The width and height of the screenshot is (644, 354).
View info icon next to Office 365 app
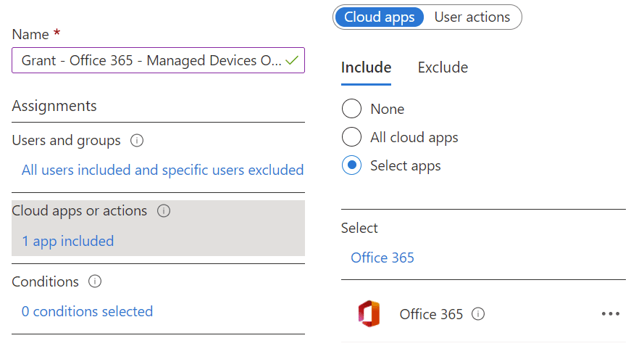coord(477,314)
